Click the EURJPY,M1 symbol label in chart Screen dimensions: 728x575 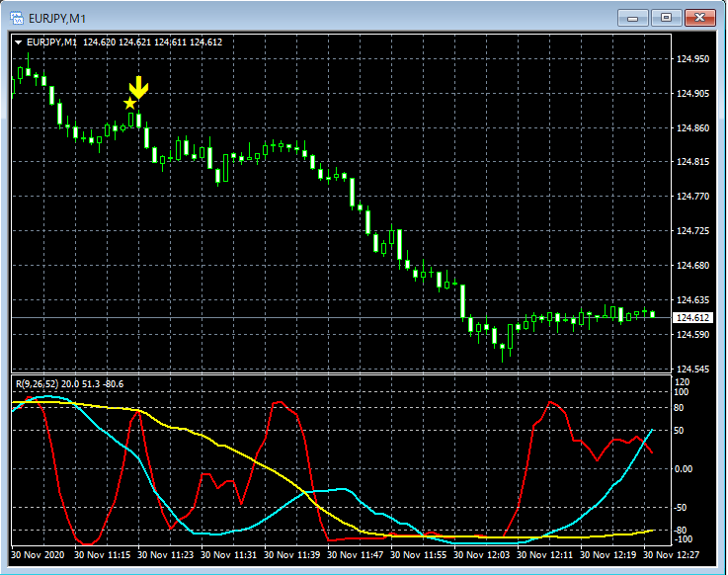coord(52,41)
